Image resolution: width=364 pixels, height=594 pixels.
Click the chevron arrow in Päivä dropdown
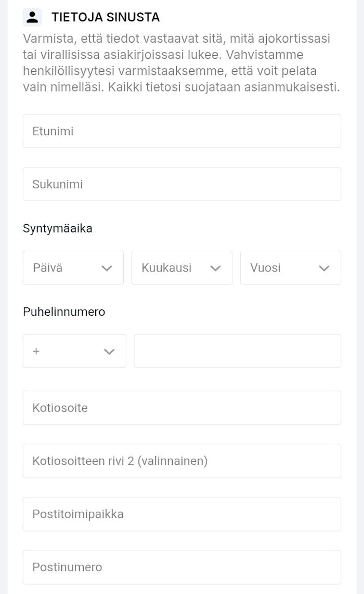click(x=107, y=268)
